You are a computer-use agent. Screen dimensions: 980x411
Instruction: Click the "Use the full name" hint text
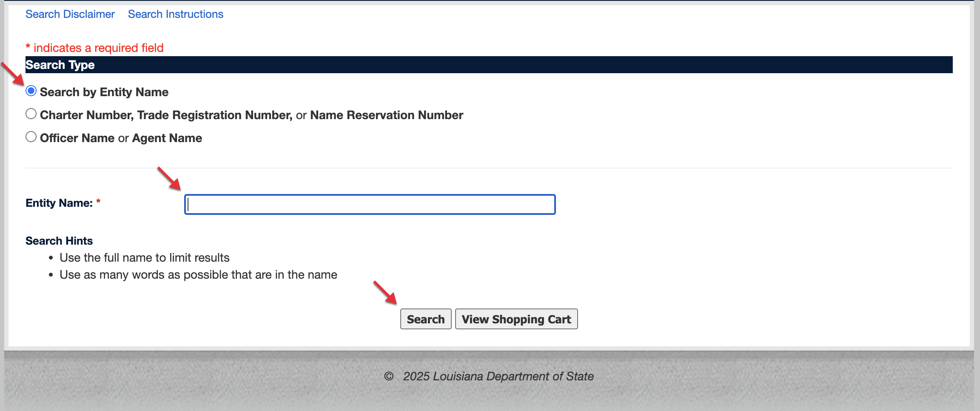click(x=144, y=258)
